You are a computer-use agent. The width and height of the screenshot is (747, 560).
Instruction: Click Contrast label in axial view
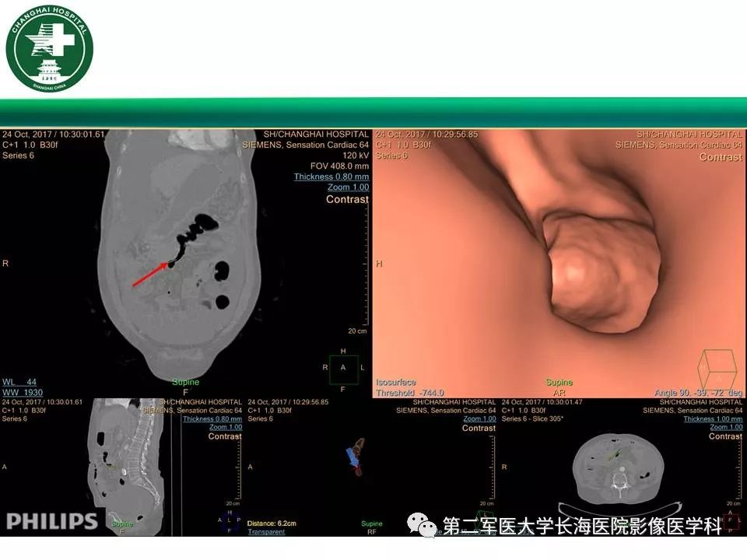(725, 436)
